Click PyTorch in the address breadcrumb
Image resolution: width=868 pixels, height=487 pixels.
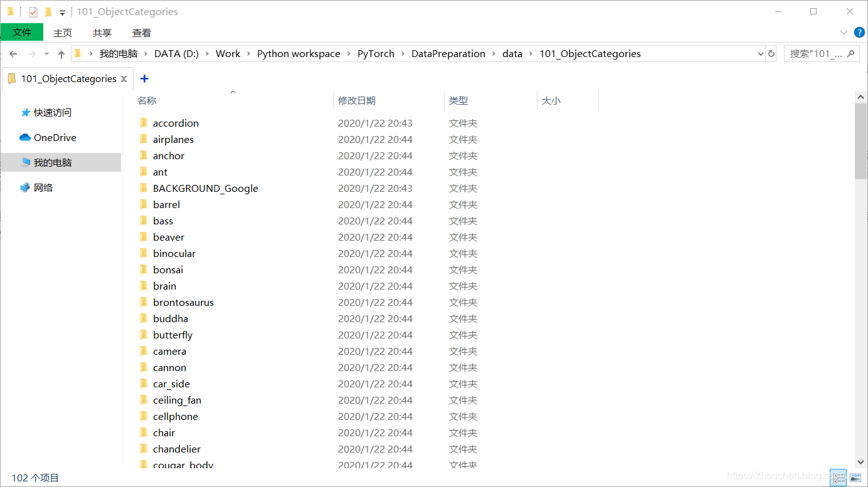pos(376,54)
